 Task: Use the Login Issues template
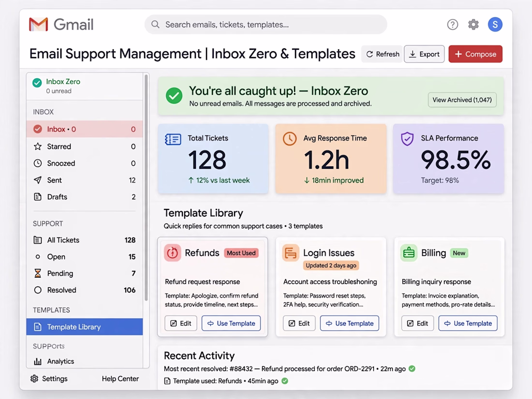pyautogui.click(x=350, y=324)
